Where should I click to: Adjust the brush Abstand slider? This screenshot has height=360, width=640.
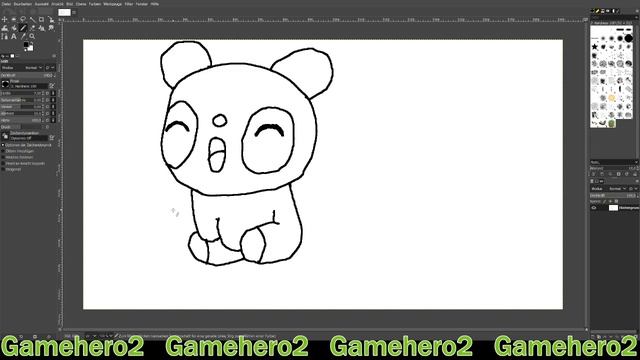[22, 113]
